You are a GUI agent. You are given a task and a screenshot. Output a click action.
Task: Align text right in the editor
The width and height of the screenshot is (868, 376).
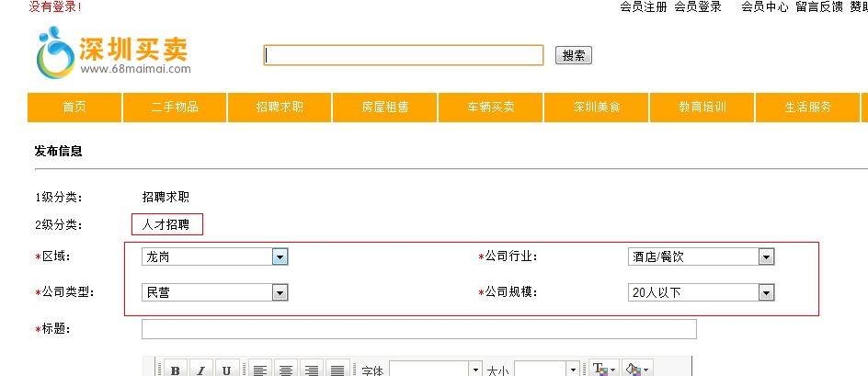(x=312, y=369)
